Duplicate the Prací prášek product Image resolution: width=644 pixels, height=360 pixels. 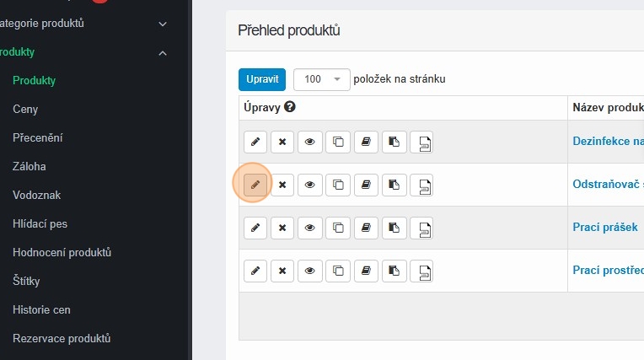[338, 228]
